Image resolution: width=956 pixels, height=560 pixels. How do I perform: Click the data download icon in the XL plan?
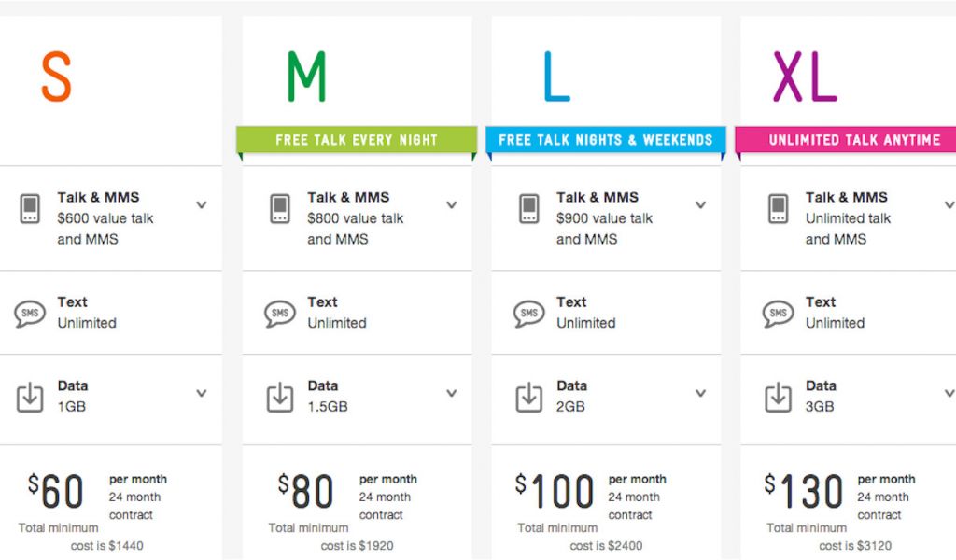(779, 397)
